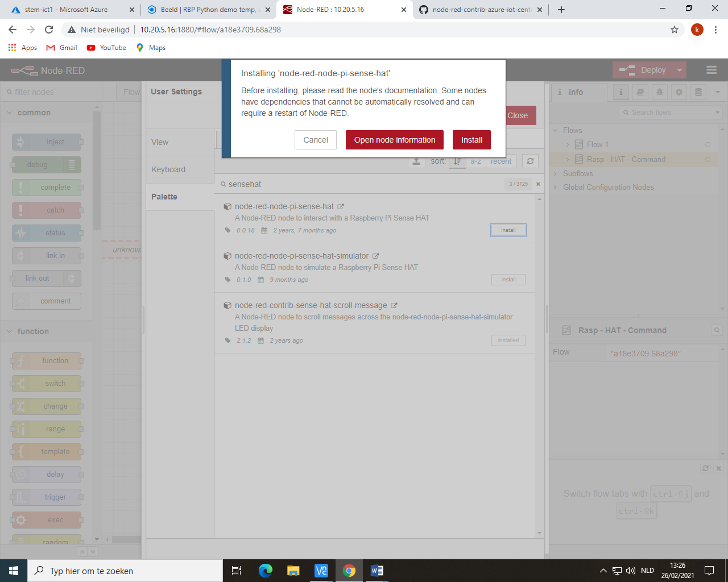The height and width of the screenshot is (582, 728).
Task: Collapse the common palette category
Action: pyautogui.click(x=10, y=113)
